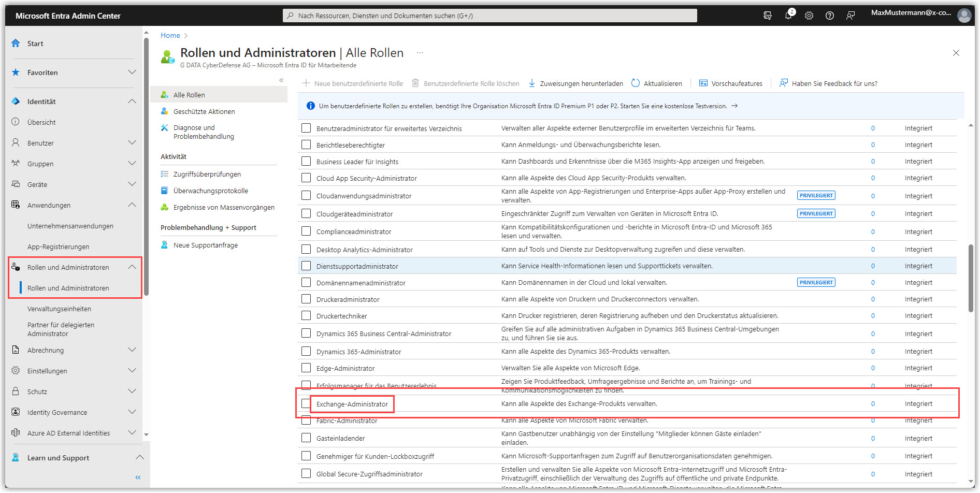This screenshot has width=980, height=493.
Task: Click the Überwachungsprotokolle icon
Action: (x=165, y=191)
